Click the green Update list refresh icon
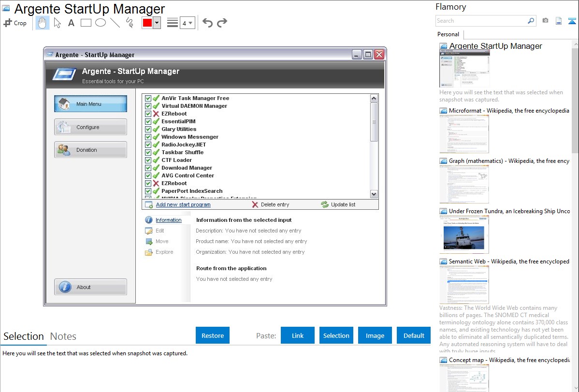 (325, 204)
